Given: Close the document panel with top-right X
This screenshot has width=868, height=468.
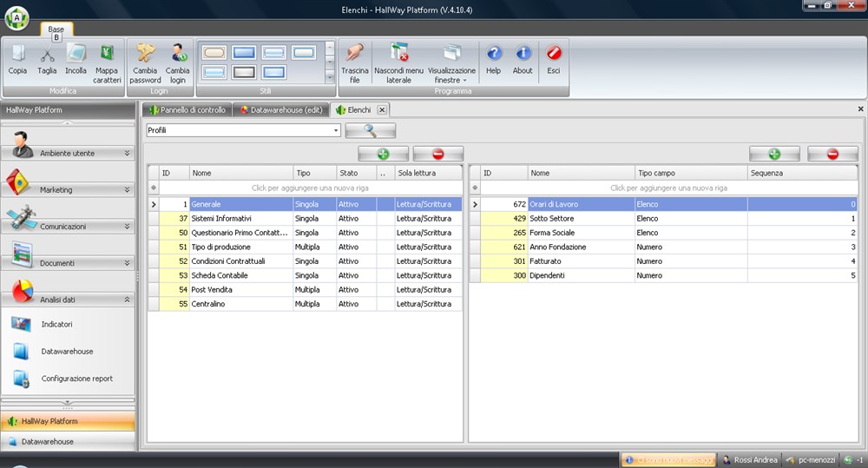Looking at the screenshot, I should pos(861,109).
